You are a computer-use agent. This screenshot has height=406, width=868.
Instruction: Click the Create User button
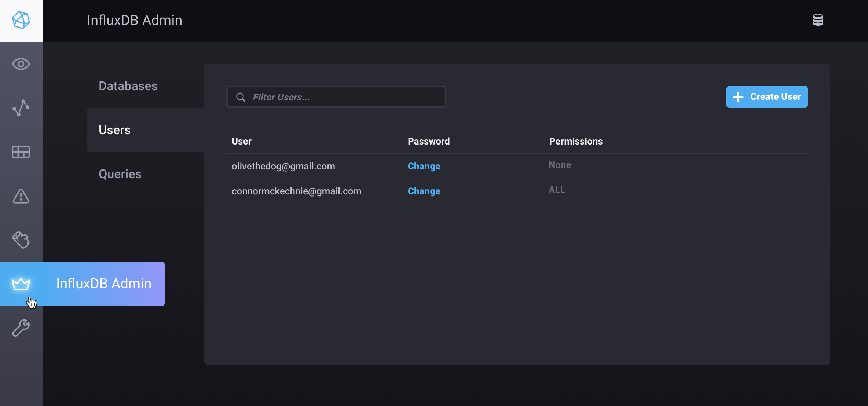point(767,96)
